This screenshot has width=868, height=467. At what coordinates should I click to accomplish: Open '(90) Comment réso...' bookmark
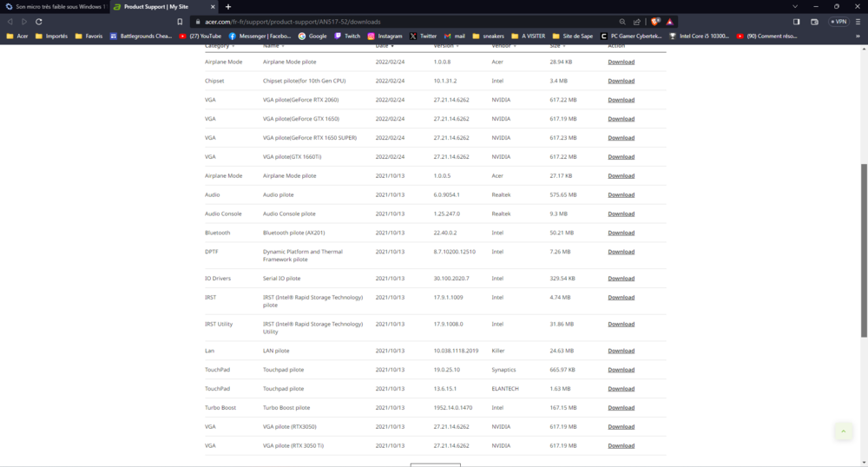[x=766, y=36]
